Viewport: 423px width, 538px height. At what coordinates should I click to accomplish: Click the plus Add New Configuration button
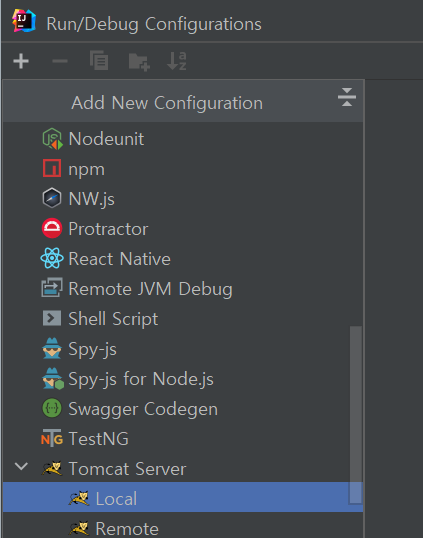coord(21,61)
